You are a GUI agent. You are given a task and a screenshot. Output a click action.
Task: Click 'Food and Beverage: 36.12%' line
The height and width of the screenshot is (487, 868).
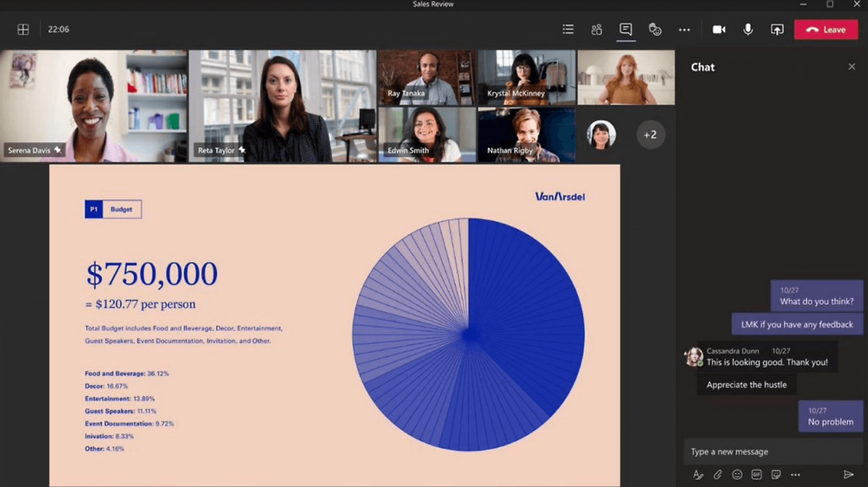tap(127, 373)
